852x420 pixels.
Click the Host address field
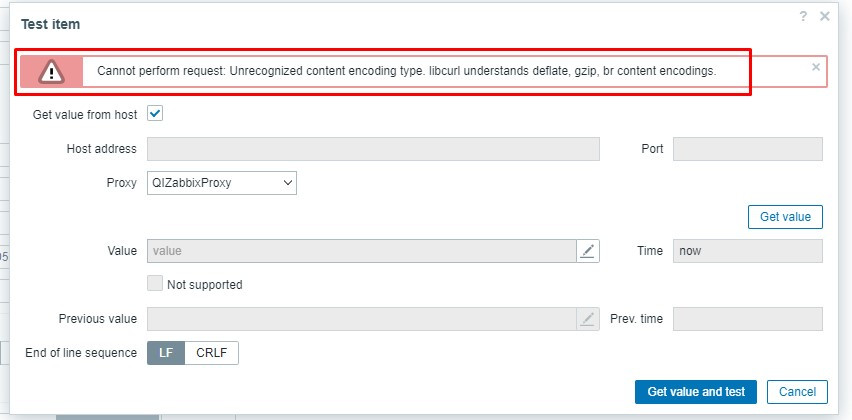click(x=373, y=149)
